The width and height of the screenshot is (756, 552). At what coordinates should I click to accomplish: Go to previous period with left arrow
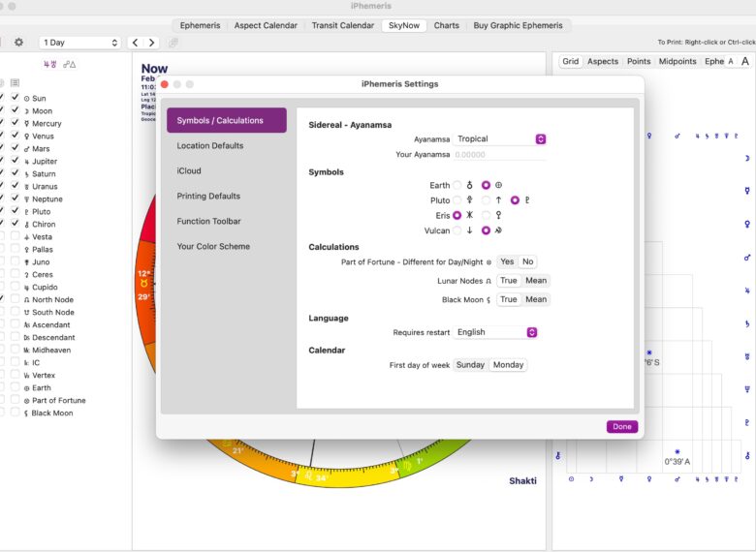pyautogui.click(x=136, y=43)
